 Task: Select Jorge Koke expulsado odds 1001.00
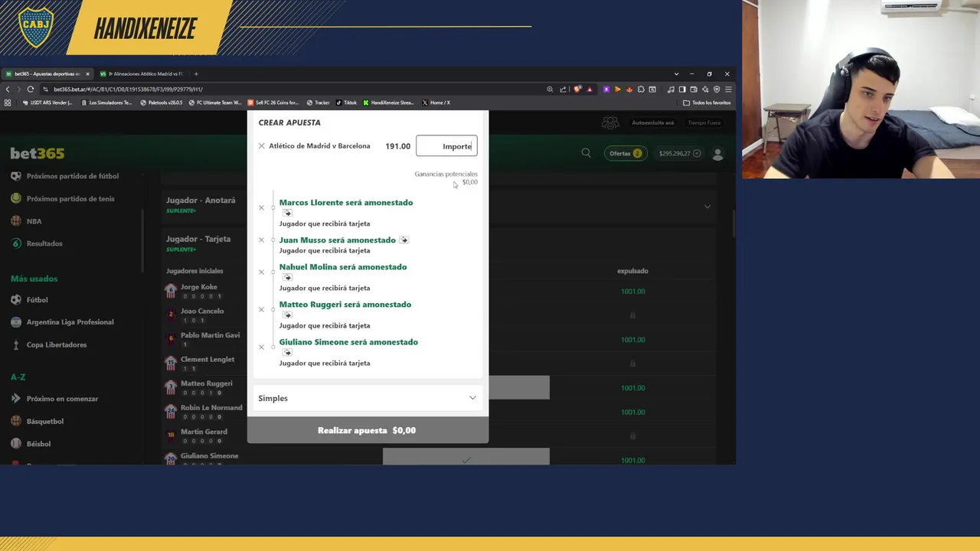coord(632,292)
